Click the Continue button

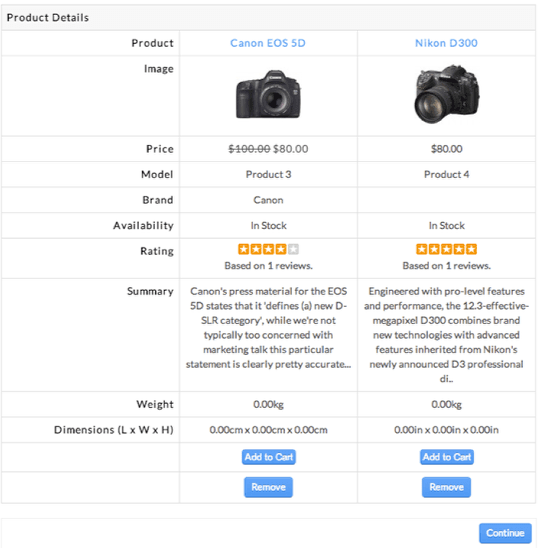pos(505,533)
